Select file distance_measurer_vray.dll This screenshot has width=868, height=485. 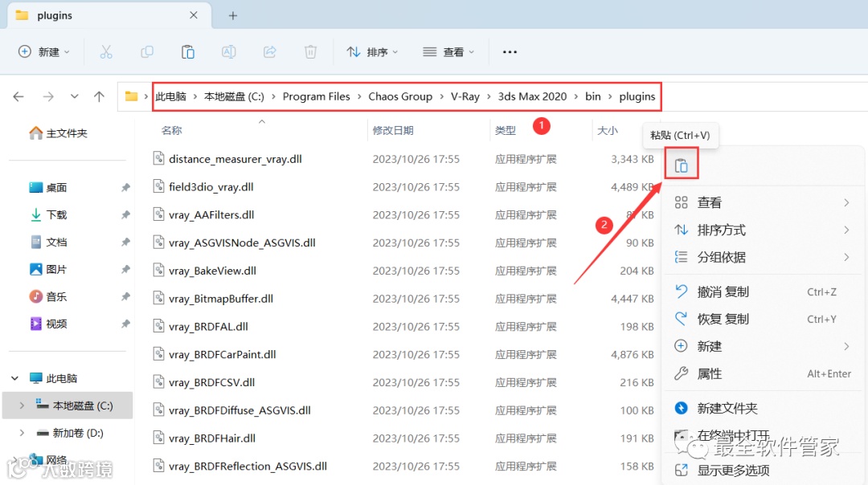[235, 159]
